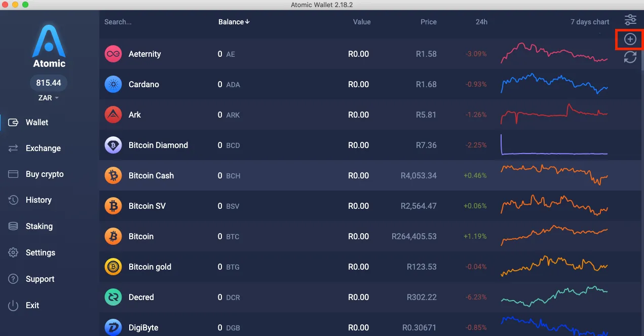This screenshot has height=336, width=644.
Task: Click the 0 BCD balance cell
Action: [x=229, y=145]
